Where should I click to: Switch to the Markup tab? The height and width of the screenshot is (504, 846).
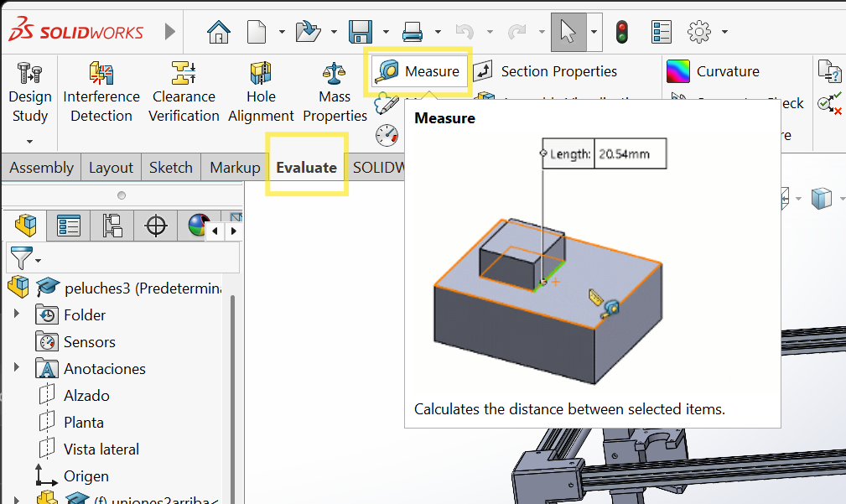[235, 167]
